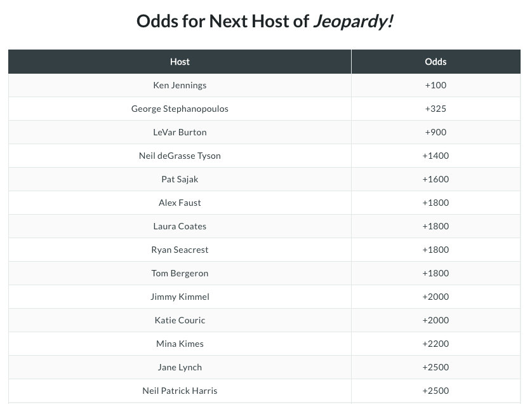This screenshot has height=404, width=532.
Task: Click the page title about Jeopardy! odds
Action: pos(265,21)
